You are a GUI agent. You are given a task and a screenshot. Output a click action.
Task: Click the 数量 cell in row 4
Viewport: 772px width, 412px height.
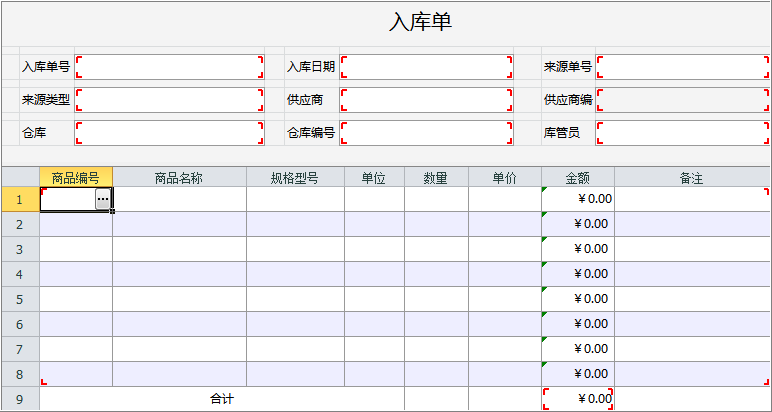[436, 274]
